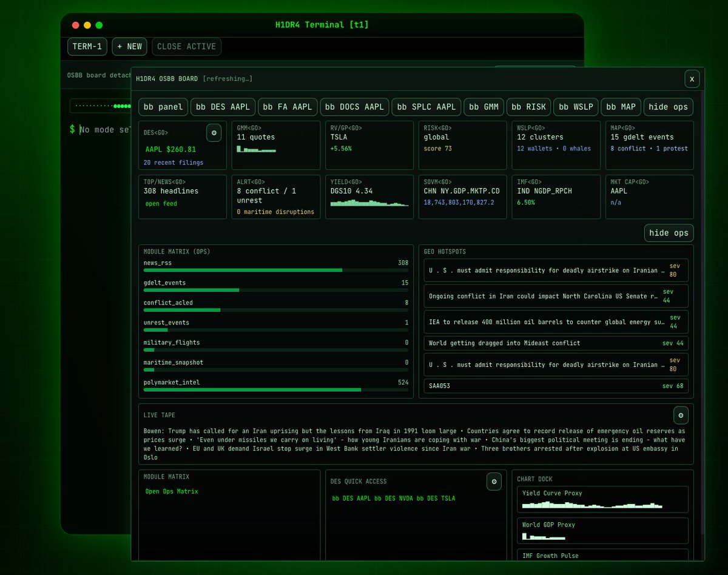Run the bb RISK command
Image resolution: width=728 pixels, height=575 pixels.
[528, 107]
